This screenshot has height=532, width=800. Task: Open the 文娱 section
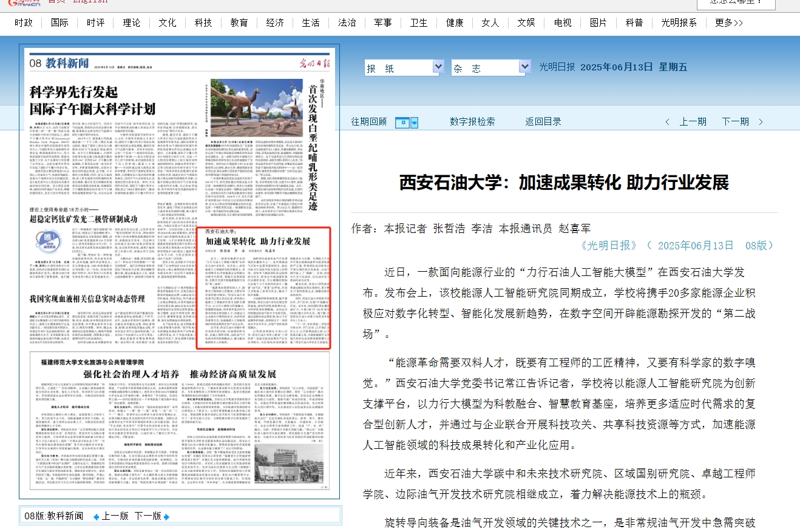pyautogui.click(x=526, y=22)
